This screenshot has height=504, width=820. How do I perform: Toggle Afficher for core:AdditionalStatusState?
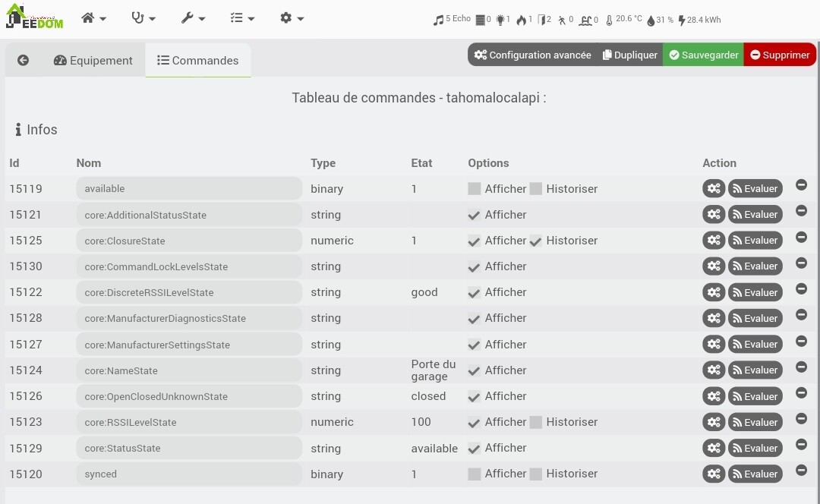(x=475, y=215)
